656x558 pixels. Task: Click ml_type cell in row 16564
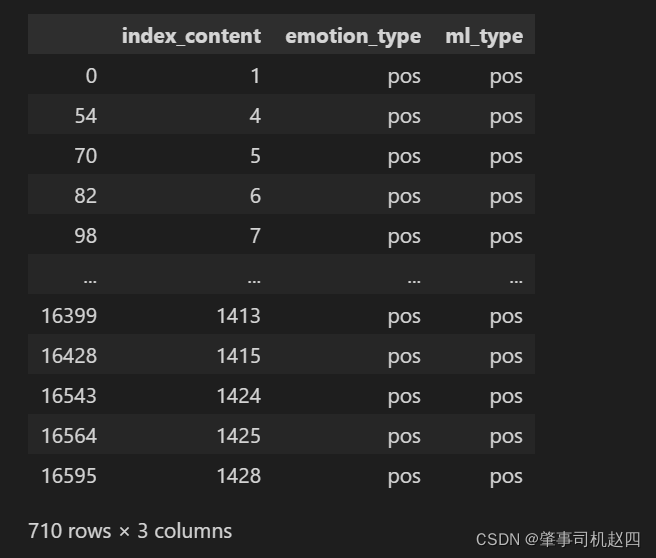506,436
